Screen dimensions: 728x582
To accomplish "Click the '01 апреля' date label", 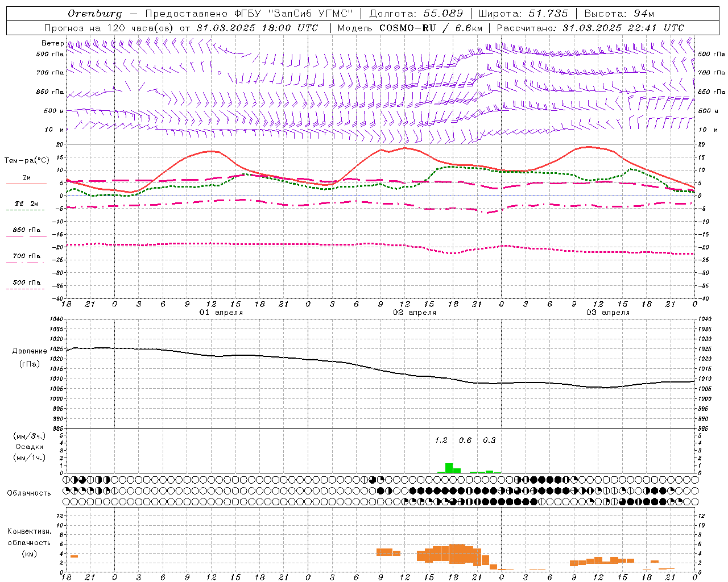I will point(221,313).
